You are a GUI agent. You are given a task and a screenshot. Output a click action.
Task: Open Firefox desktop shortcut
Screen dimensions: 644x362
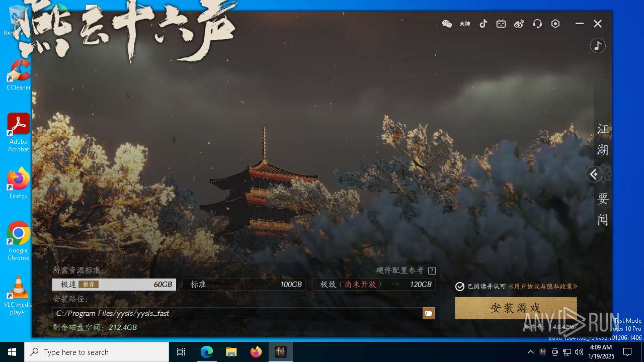tap(18, 184)
